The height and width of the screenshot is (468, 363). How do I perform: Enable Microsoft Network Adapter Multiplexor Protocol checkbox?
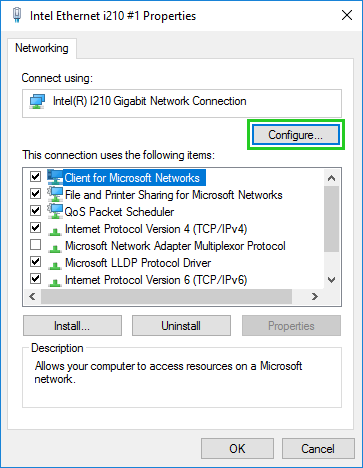click(x=35, y=245)
